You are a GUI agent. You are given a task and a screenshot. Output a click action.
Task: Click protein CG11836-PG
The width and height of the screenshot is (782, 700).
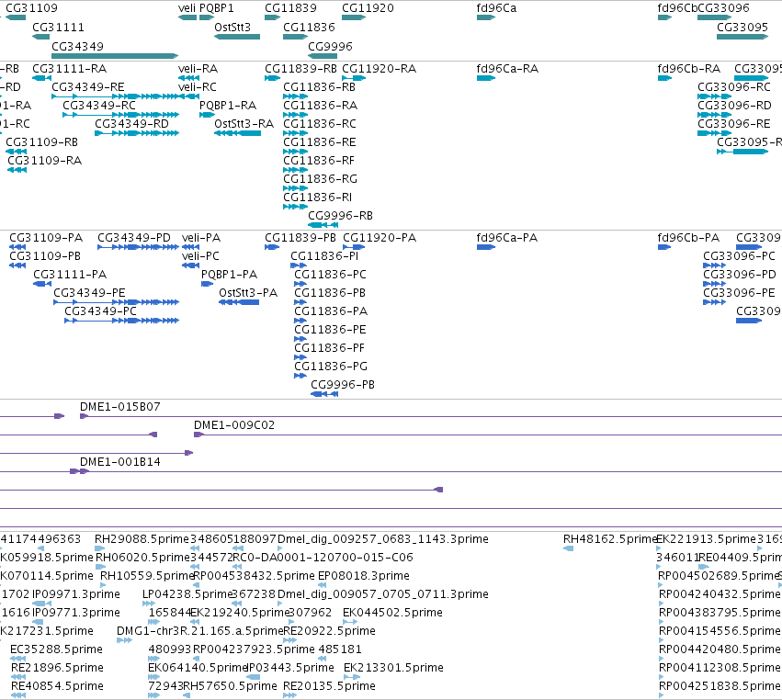(331, 366)
